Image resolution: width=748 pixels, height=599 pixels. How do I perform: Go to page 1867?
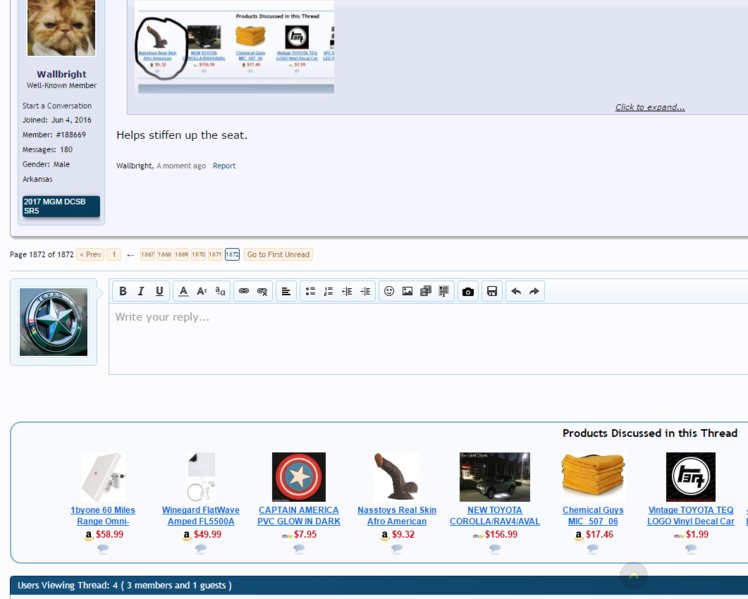point(147,254)
